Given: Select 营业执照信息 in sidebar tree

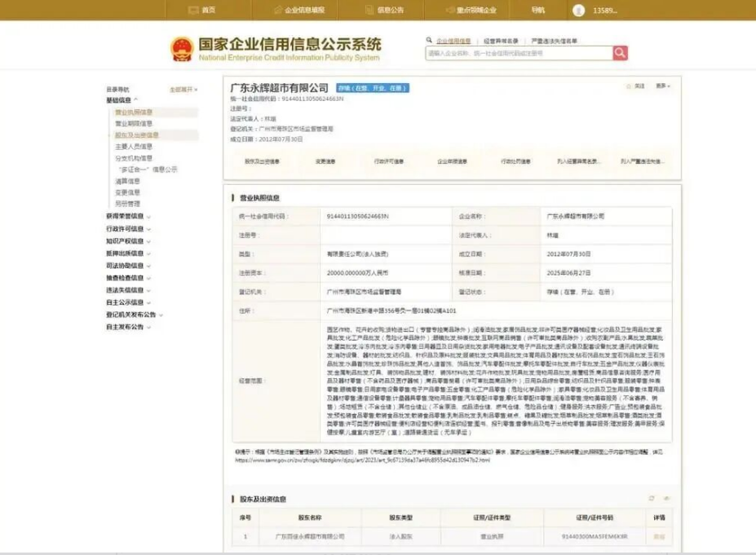Looking at the screenshot, I should click(x=134, y=112).
